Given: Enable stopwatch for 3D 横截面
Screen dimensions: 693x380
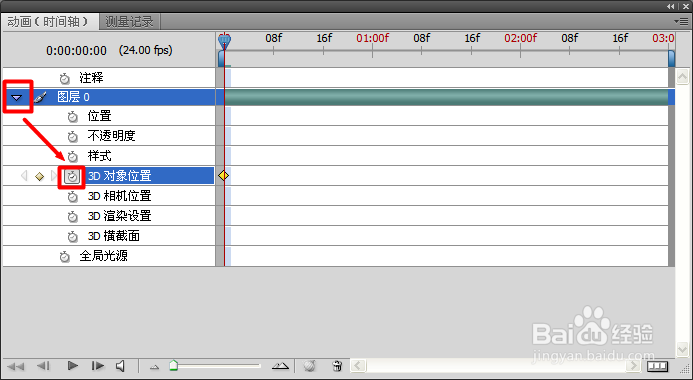Looking at the screenshot, I should click(x=72, y=236).
